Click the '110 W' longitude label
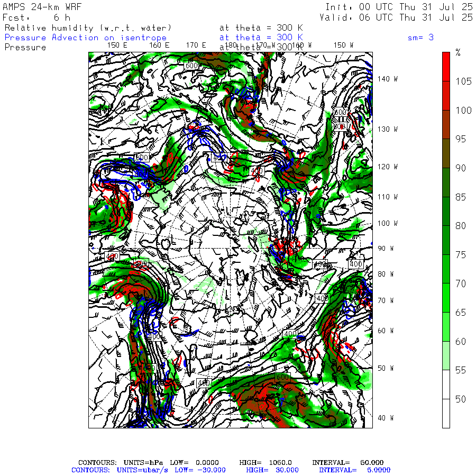 pyautogui.click(x=387, y=197)
